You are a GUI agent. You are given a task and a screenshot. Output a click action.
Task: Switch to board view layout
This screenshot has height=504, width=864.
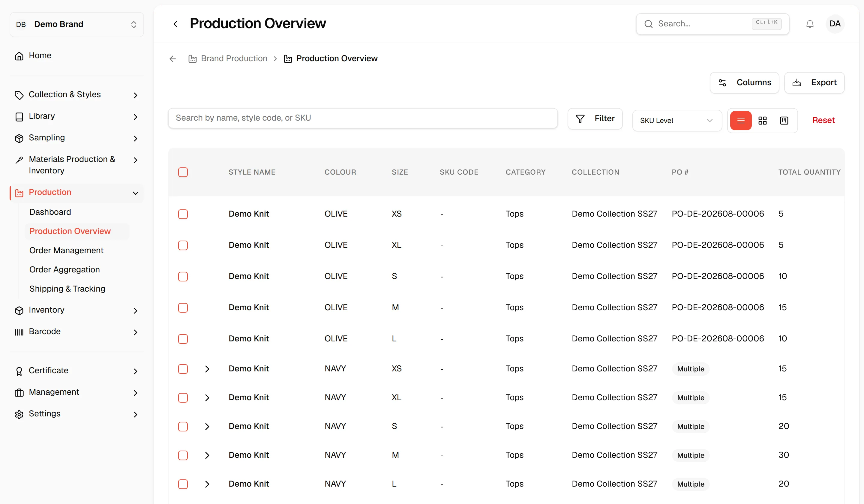784,121
